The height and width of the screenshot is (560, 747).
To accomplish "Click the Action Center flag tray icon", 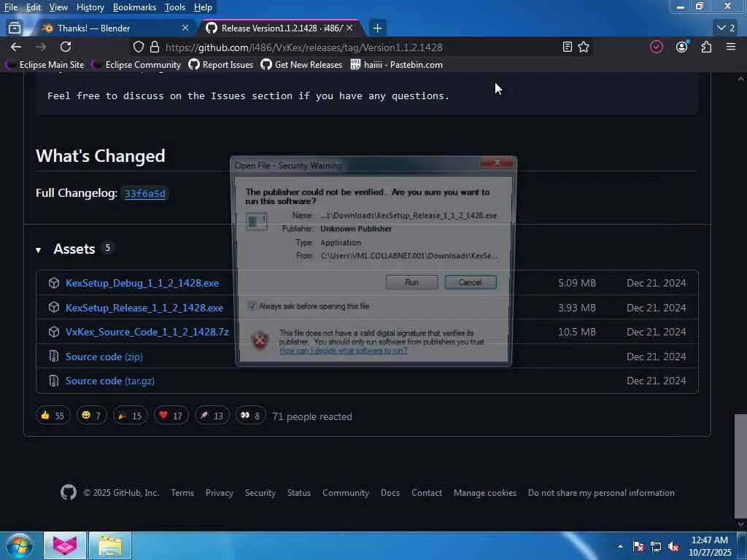I will 638,547.
